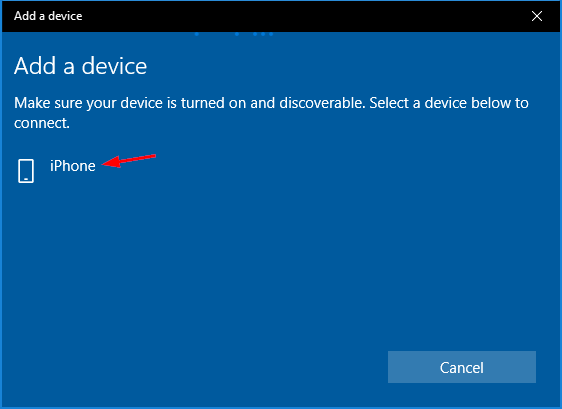
Task: Click the red arrow pointing at iPhone
Action: [x=129, y=161]
